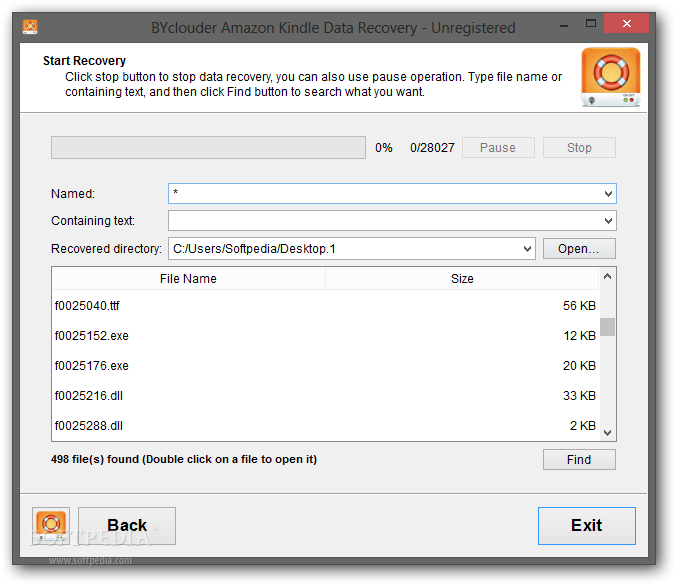The width and height of the screenshot is (676, 585).
Task: Sort by the Size column header
Action: (462, 278)
